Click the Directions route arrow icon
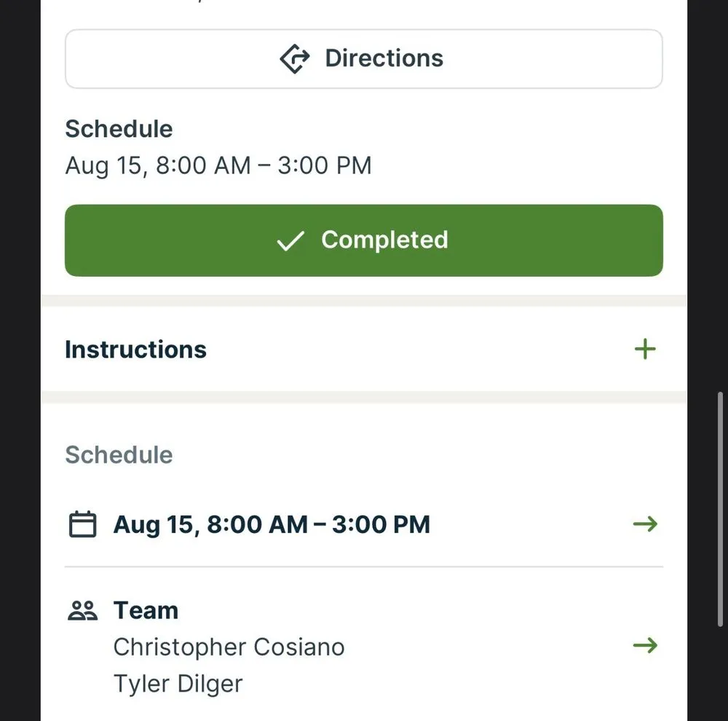Viewport: 728px width, 721px height. (x=295, y=59)
